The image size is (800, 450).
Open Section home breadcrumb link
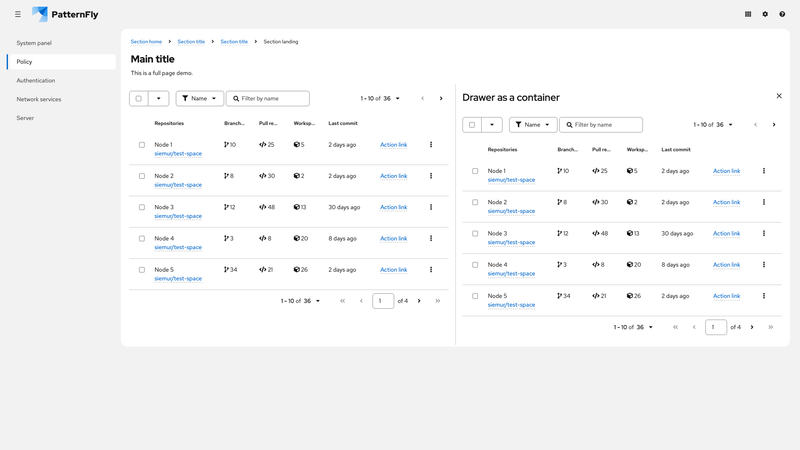(146, 42)
